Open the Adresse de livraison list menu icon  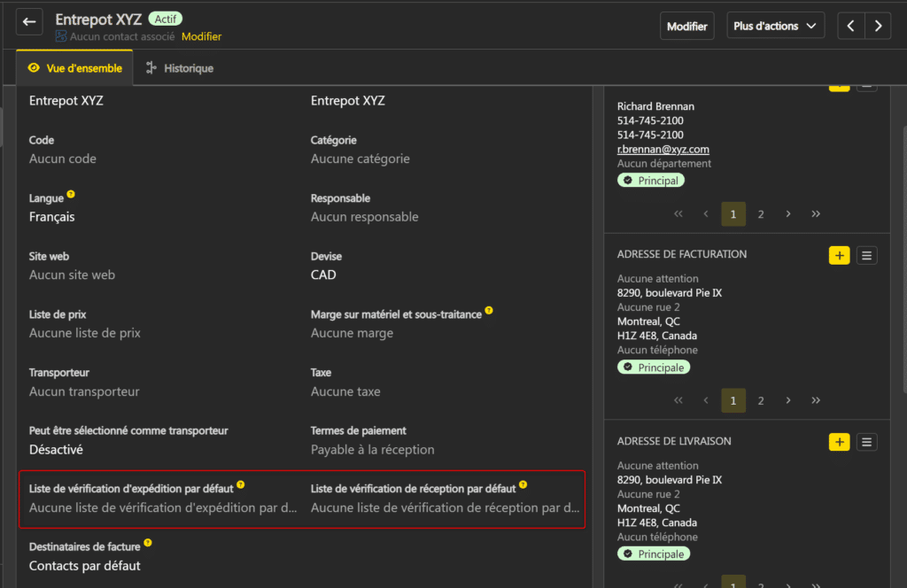(867, 442)
